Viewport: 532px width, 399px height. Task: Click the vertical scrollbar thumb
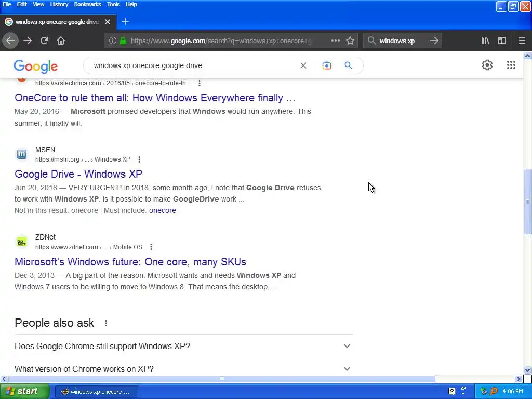[527, 202]
